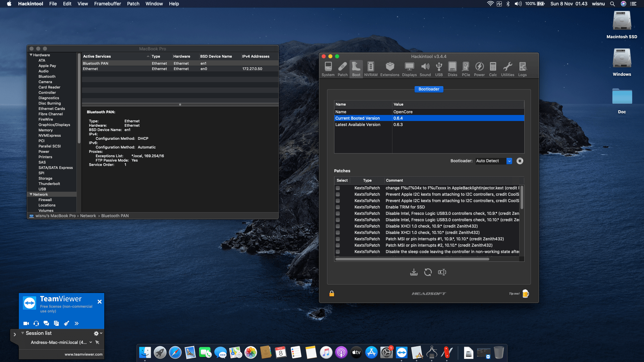Open the Patch tool icon
This screenshot has width=644, height=362.
342,69
